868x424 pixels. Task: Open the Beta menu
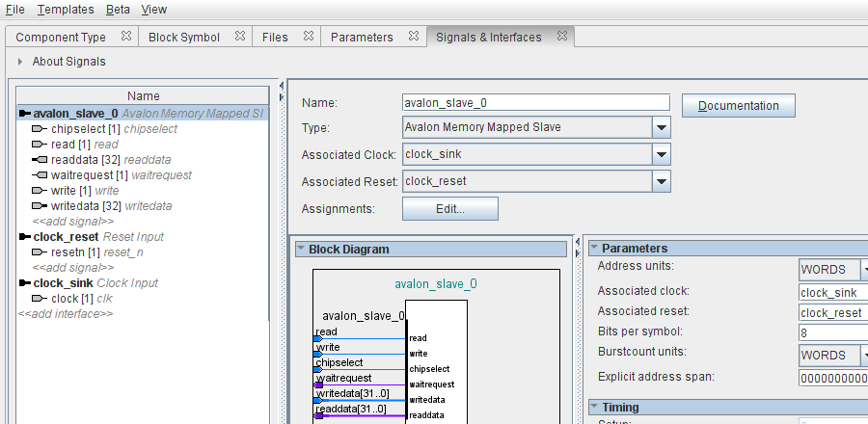point(118,10)
